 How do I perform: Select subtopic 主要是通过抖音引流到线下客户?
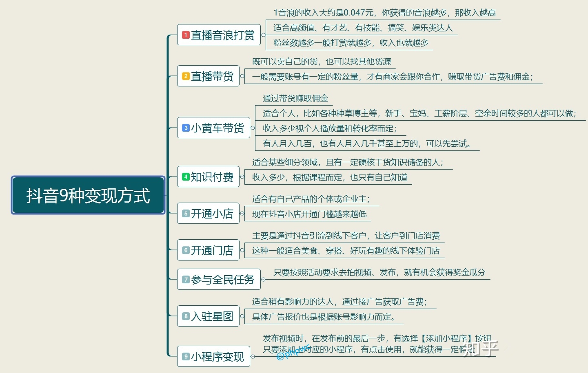[346, 236]
